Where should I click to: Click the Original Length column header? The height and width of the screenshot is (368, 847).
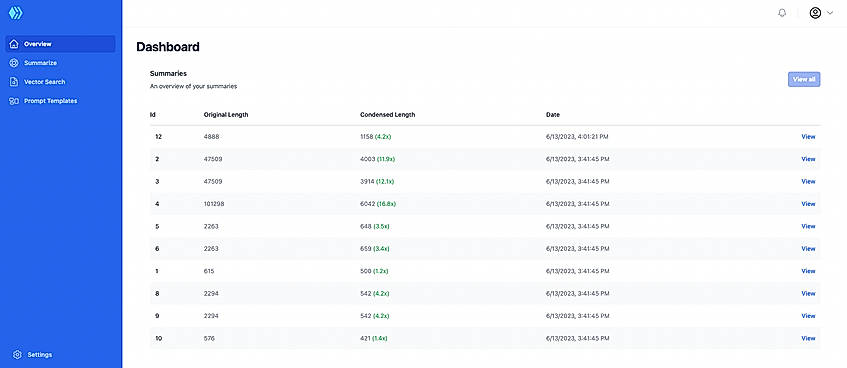pos(226,115)
